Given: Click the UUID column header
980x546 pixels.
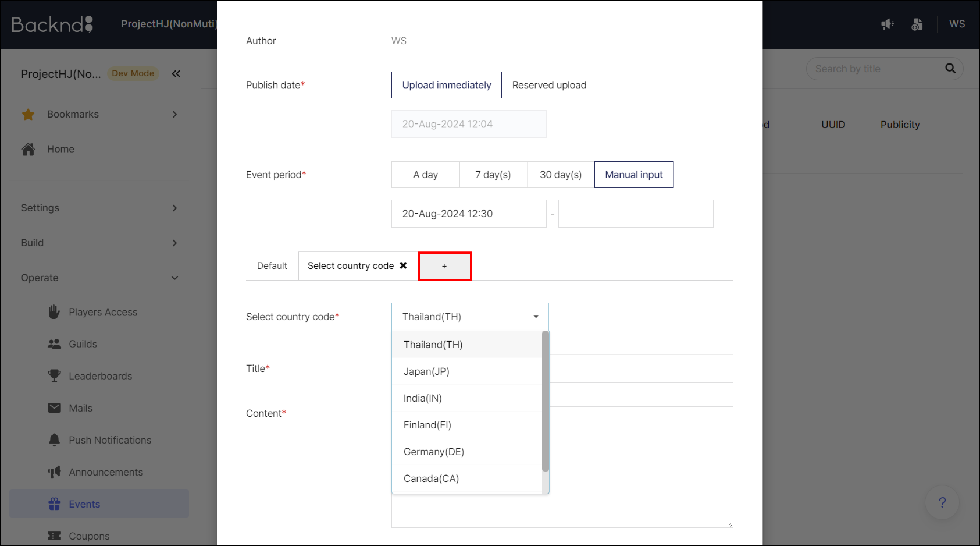Looking at the screenshot, I should (x=833, y=125).
